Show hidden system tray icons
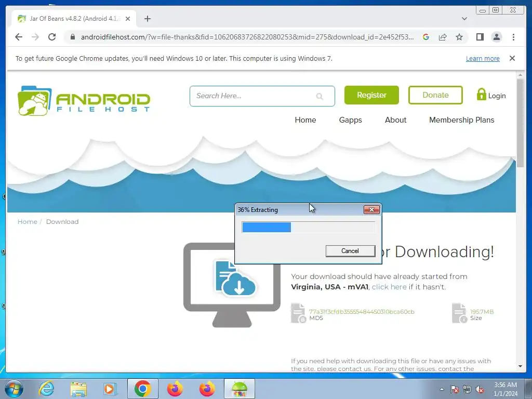The height and width of the screenshot is (399, 532). pos(442,389)
